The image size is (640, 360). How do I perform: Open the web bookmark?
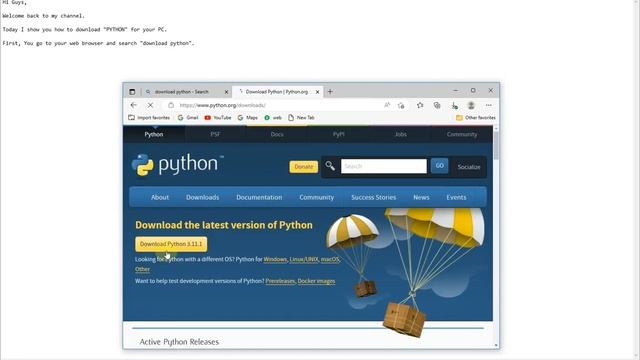point(273,118)
